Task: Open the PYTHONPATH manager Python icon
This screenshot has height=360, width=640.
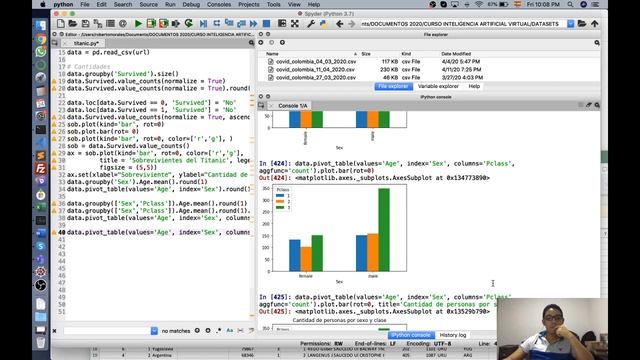Action: tap(324, 24)
